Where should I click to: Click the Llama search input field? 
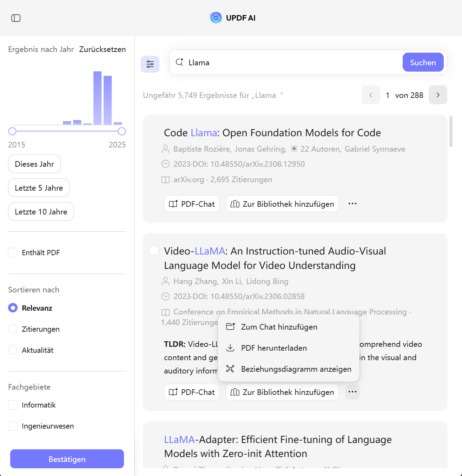click(x=291, y=62)
